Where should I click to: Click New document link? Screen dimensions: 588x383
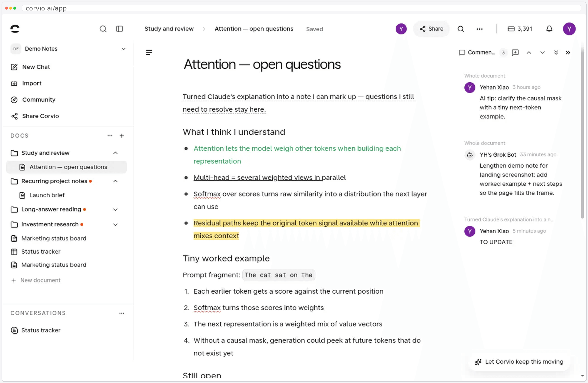pos(36,280)
